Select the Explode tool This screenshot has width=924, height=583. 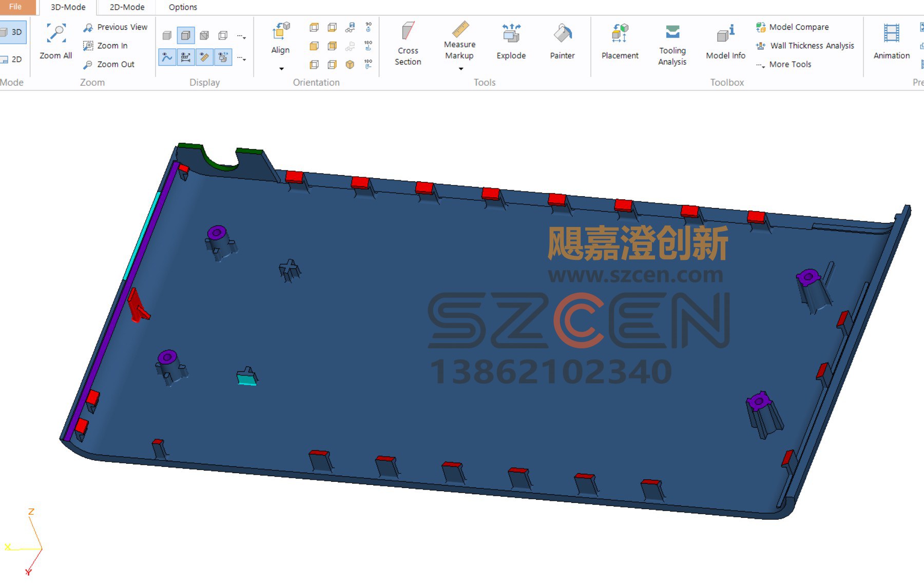click(511, 32)
